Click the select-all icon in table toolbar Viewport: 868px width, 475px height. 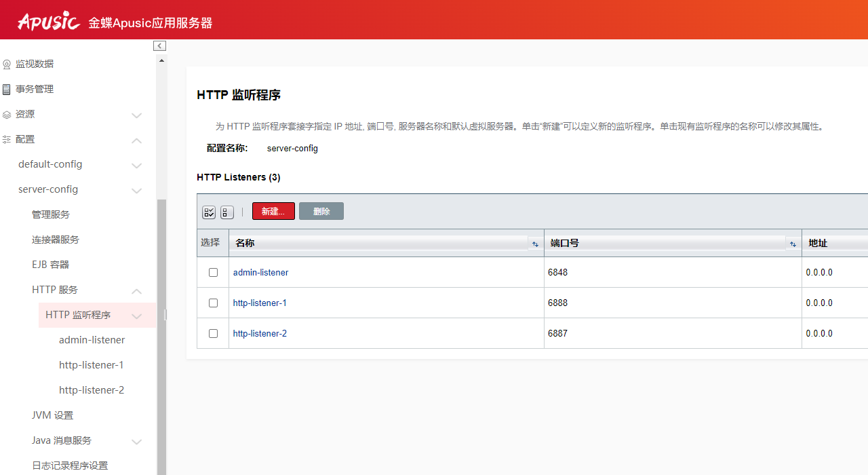tap(209, 212)
